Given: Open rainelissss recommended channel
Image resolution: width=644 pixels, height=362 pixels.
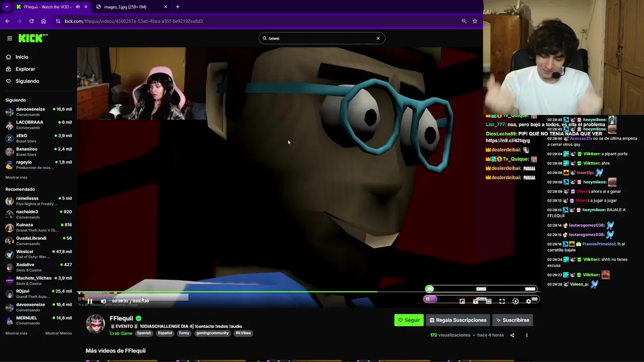Looking at the screenshot, I should click(38, 201).
